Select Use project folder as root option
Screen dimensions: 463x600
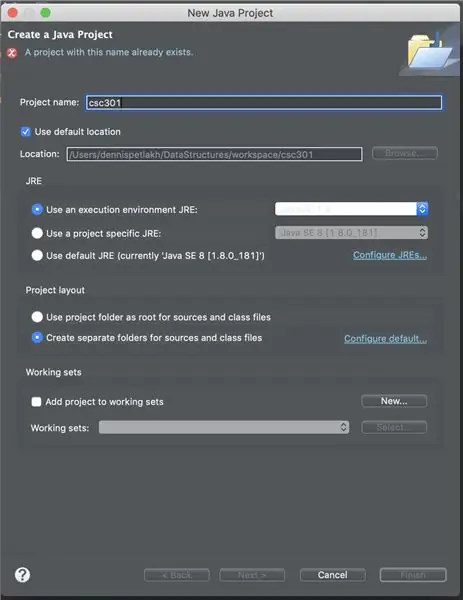pyautogui.click(x=37, y=317)
